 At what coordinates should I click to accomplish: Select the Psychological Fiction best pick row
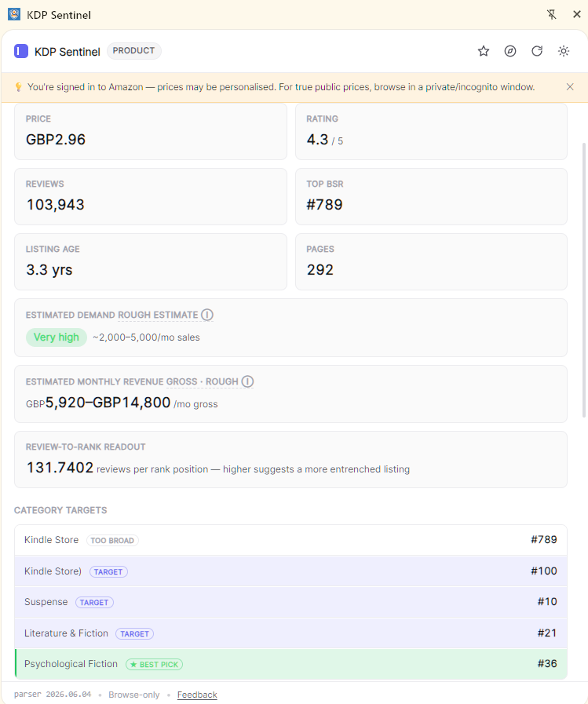click(x=290, y=664)
